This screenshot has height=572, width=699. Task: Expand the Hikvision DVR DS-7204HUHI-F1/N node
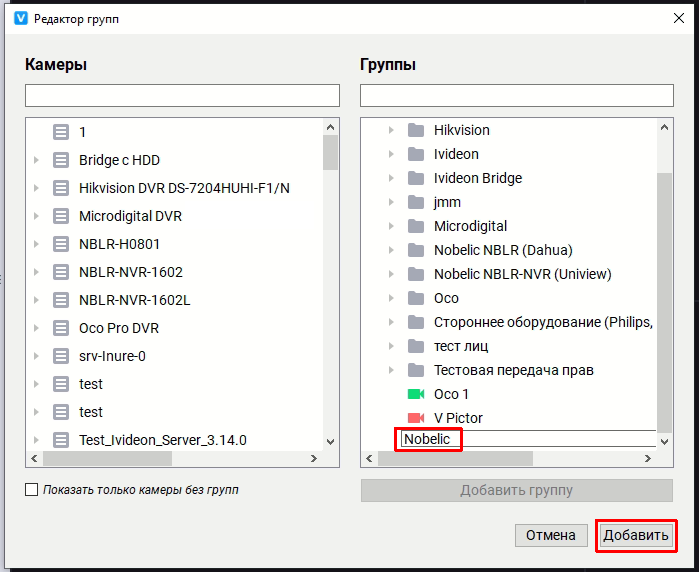pyautogui.click(x=37, y=188)
